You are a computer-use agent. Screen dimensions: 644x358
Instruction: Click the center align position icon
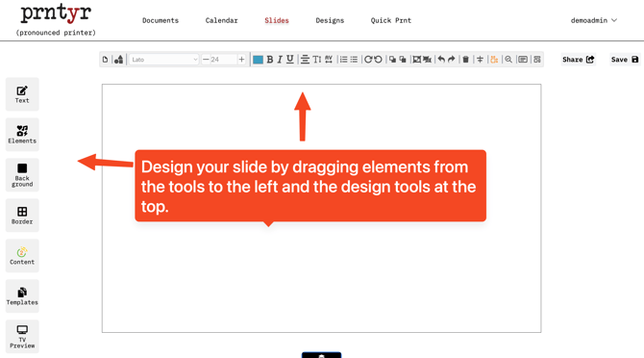(480, 60)
